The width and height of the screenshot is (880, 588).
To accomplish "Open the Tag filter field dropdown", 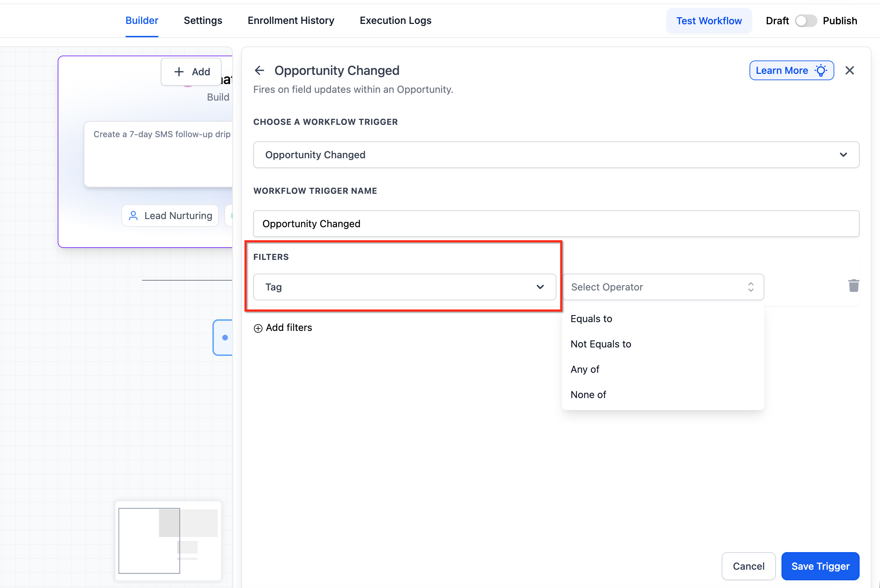I will coord(404,287).
